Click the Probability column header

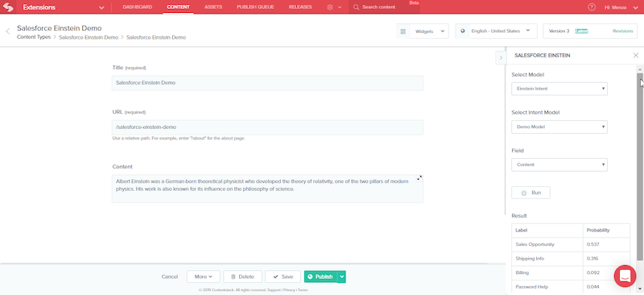point(598,231)
